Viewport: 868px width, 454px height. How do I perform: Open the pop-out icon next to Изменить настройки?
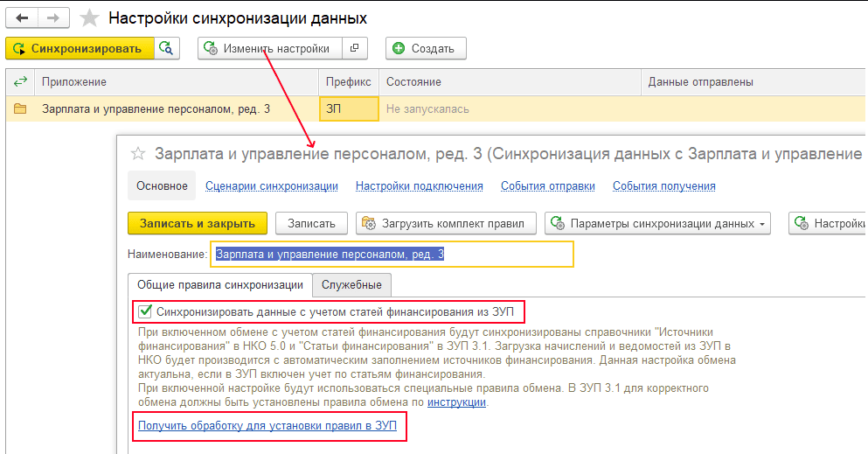[x=355, y=48]
